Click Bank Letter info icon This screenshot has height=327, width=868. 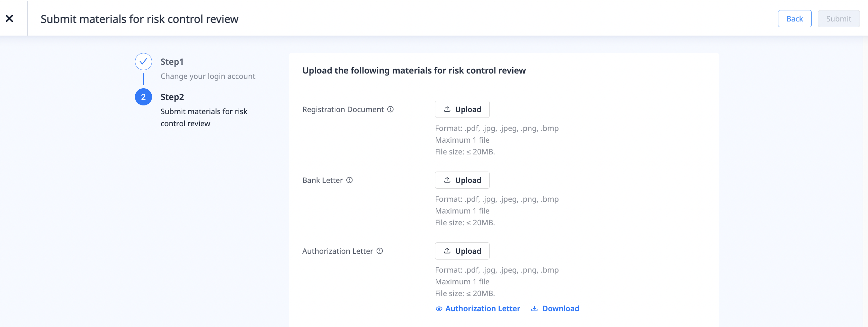pos(349,180)
